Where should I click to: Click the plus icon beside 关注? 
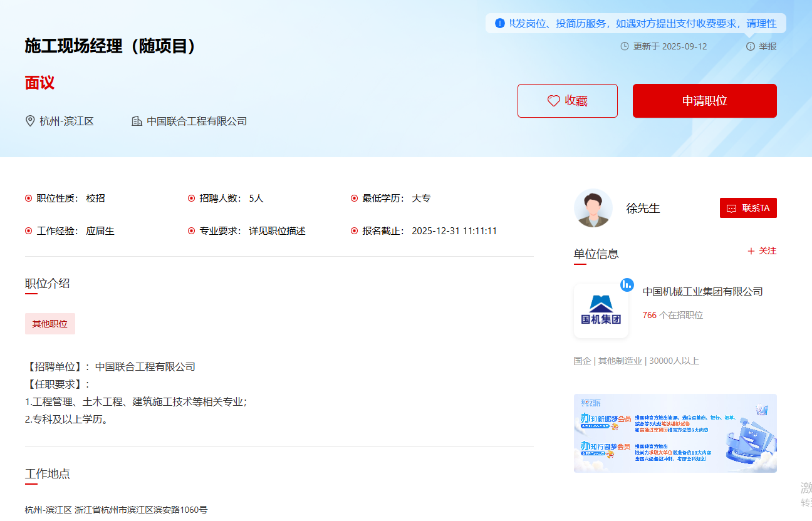[751, 251]
